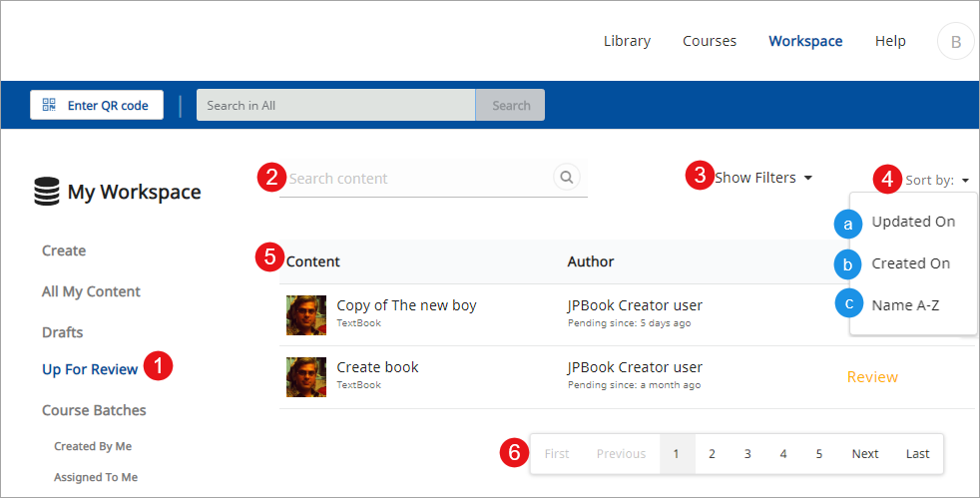This screenshot has width=980, height=498.
Task: Click the user avatar letter B
Action: tap(955, 42)
